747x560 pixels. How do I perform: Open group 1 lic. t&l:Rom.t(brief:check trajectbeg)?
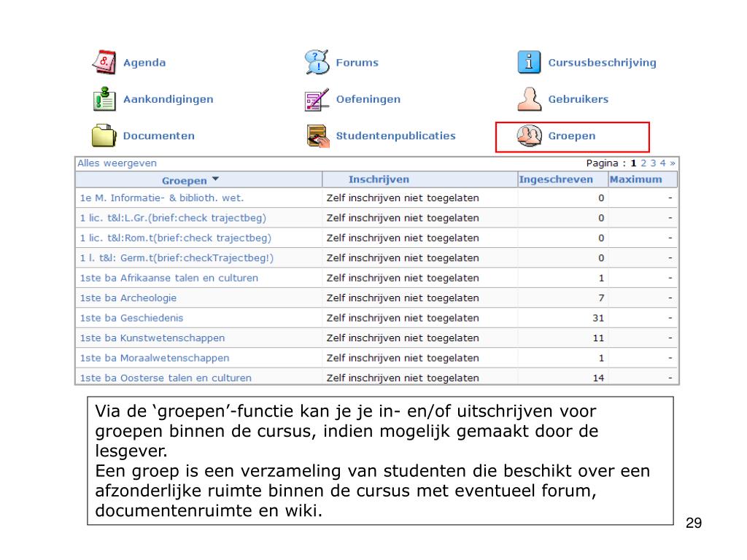tap(175, 238)
